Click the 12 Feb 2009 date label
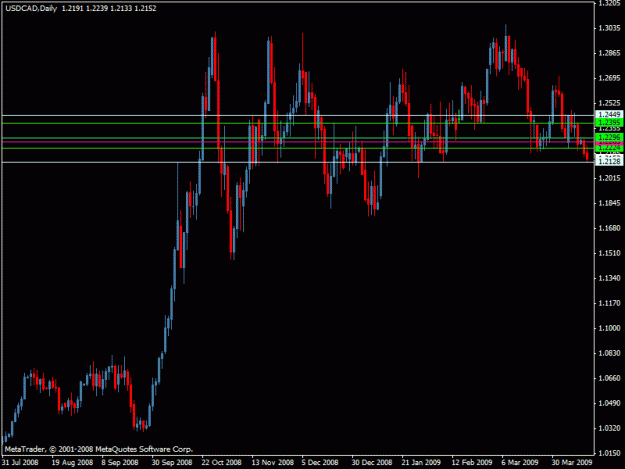Image resolution: width=625 pixels, height=469 pixels. [472, 462]
